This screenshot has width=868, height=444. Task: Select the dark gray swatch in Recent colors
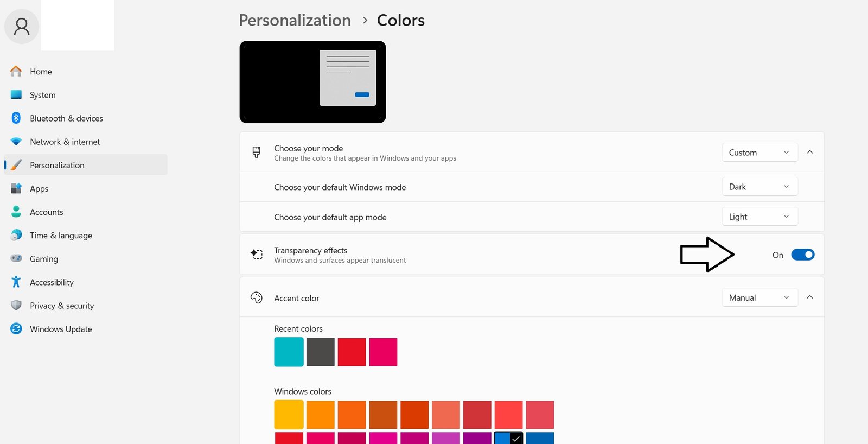coord(320,352)
